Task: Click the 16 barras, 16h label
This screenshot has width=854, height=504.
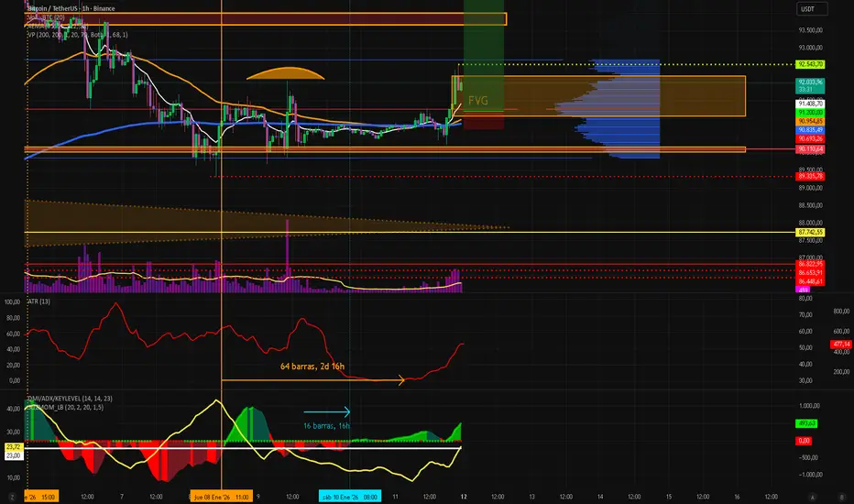Action: tap(326, 425)
